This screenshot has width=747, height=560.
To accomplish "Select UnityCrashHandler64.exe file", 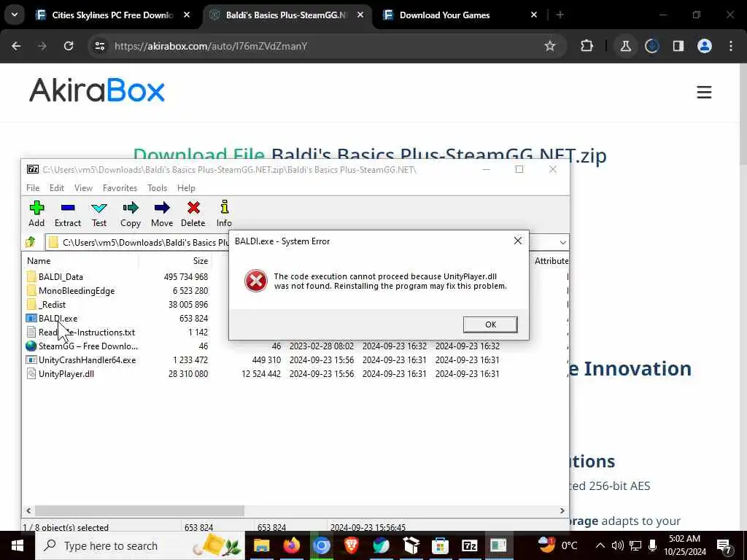I will pyautogui.click(x=88, y=360).
